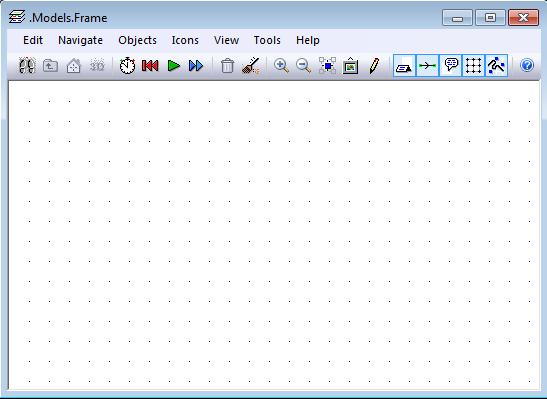Open the Help menu
The image size is (547, 399).
pos(308,40)
